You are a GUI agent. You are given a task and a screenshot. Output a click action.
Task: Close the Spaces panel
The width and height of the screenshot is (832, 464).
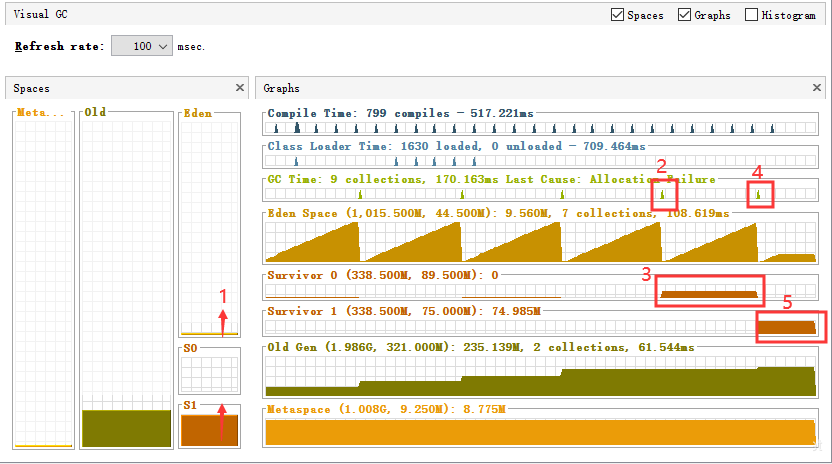[240, 88]
